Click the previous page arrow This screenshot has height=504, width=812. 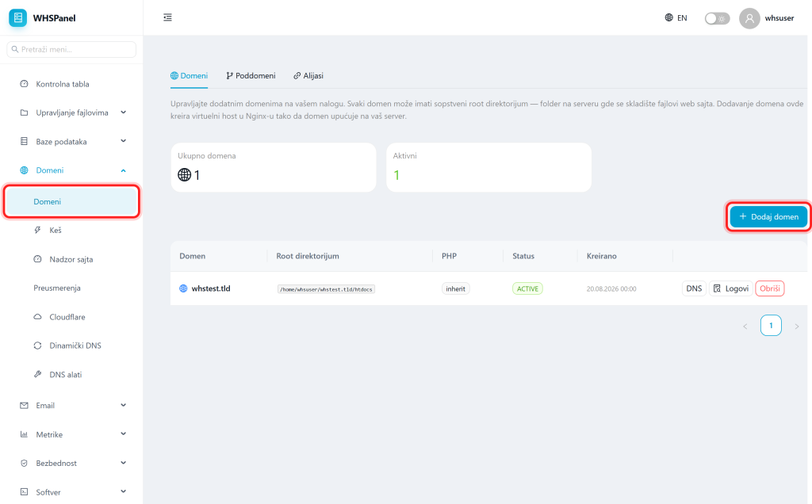tap(745, 326)
